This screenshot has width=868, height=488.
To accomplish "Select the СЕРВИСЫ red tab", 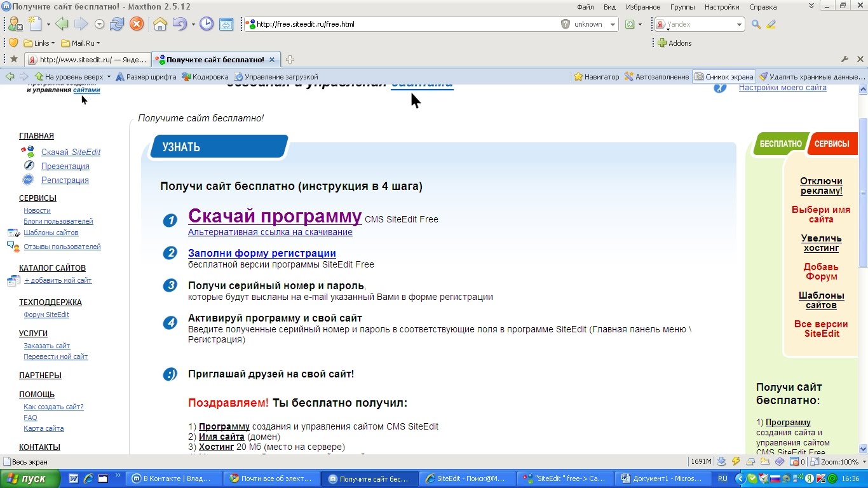I will click(832, 144).
